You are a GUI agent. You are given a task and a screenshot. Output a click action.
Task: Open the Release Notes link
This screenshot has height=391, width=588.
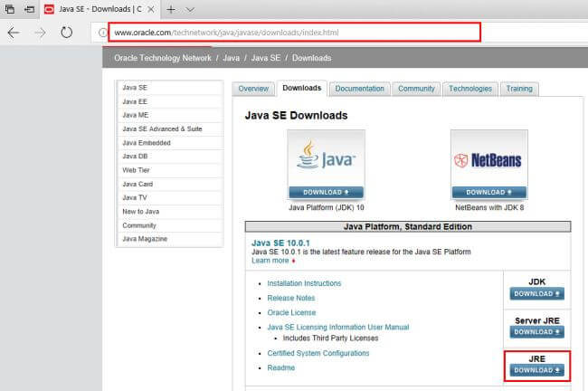(291, 299)
